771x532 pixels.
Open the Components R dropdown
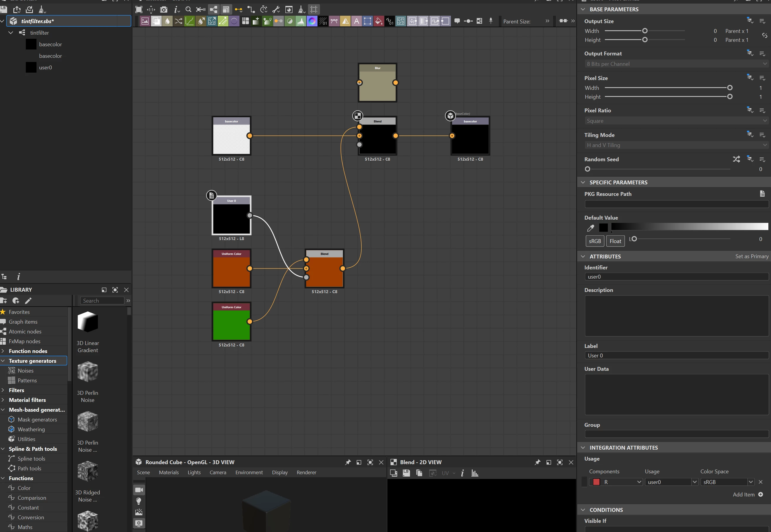616,482
